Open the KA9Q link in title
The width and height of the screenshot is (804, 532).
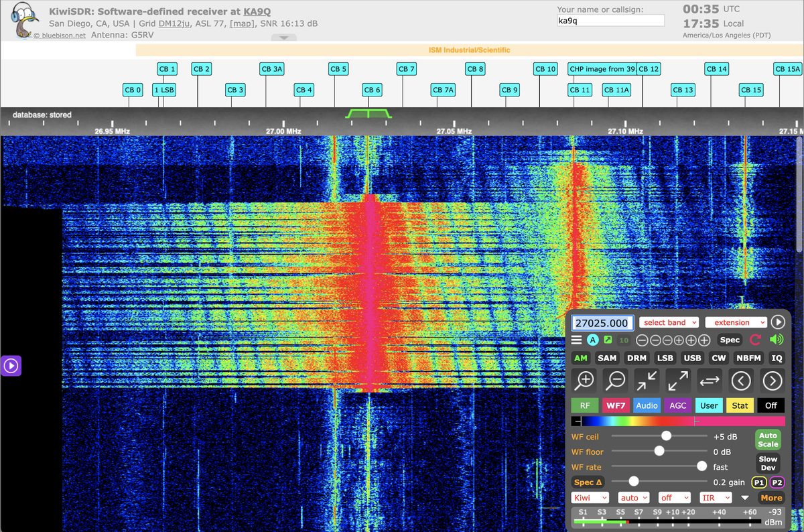258,12
